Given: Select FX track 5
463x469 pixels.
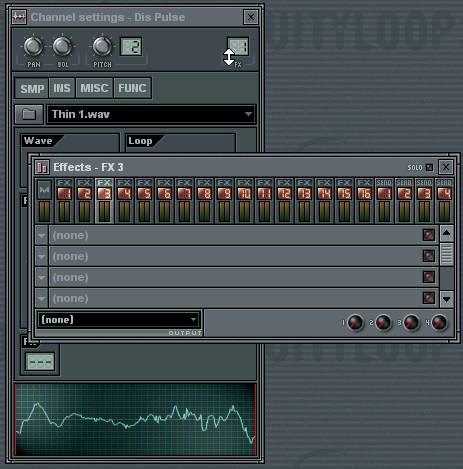Looking at the screenshot, I should click(x=144, y=201).
